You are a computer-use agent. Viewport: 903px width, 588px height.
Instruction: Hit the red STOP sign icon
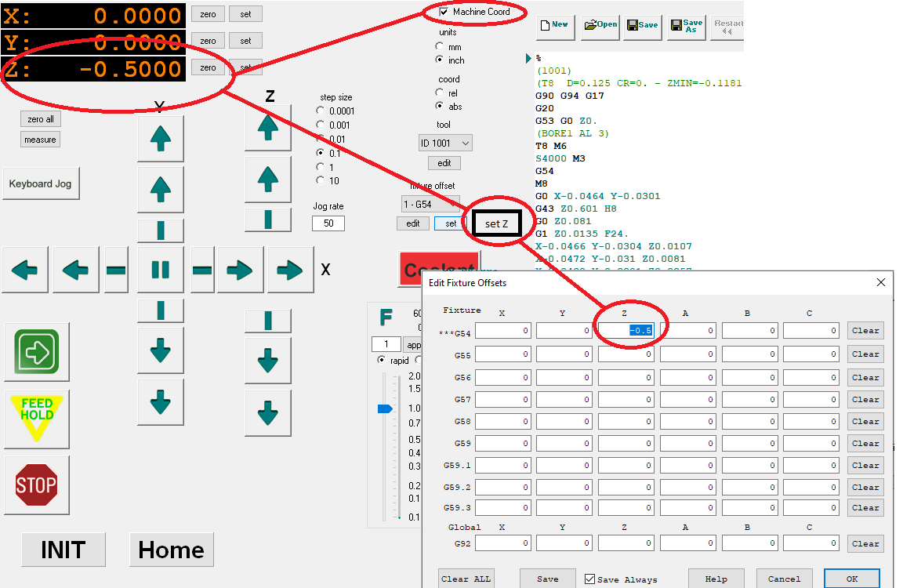click(x=36, y=485)
